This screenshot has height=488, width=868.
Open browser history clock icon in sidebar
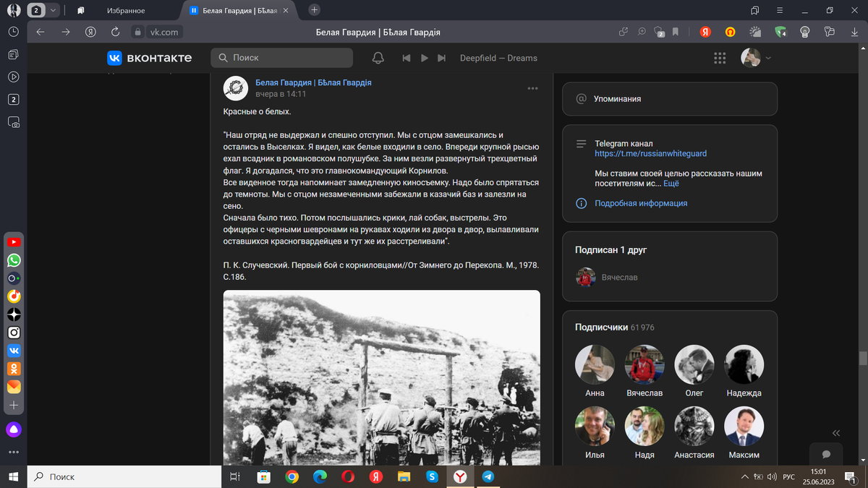[x=13, y=32]
